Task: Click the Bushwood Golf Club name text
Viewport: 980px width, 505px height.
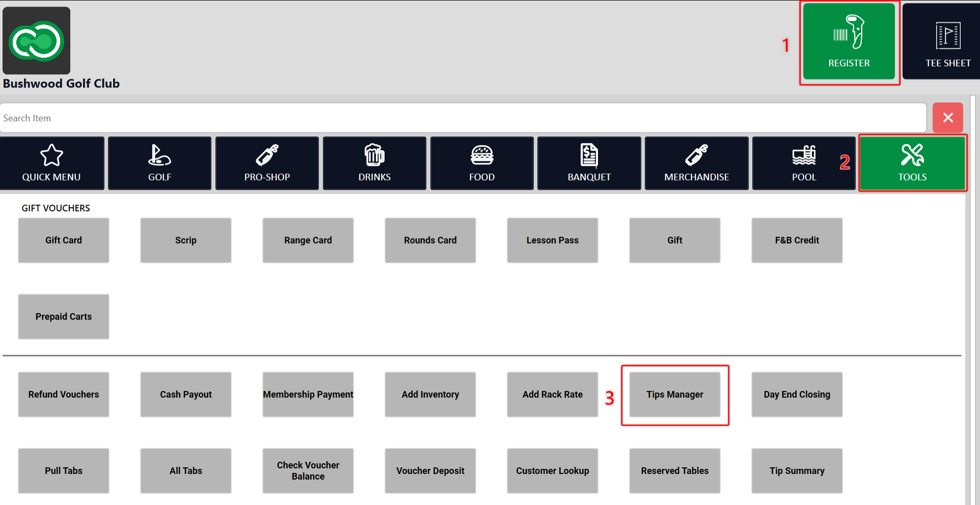Action: (x=61, y=83)
